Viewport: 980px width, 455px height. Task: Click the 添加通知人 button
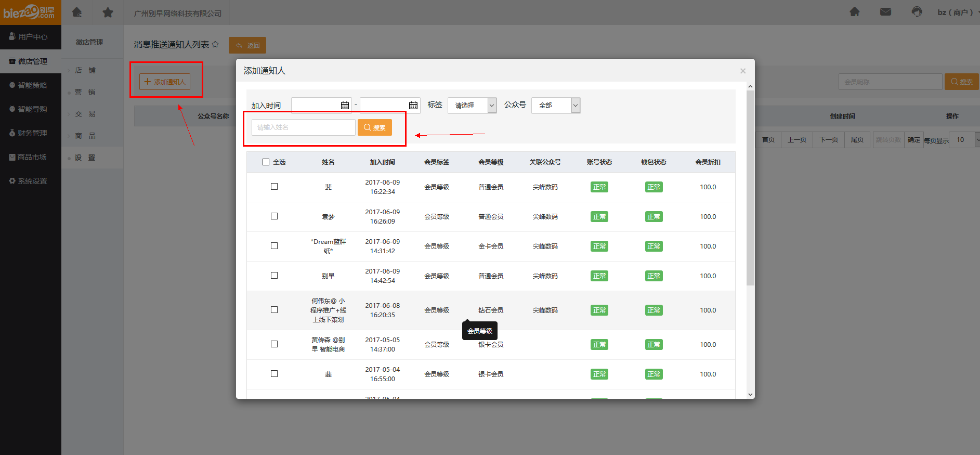165,82
